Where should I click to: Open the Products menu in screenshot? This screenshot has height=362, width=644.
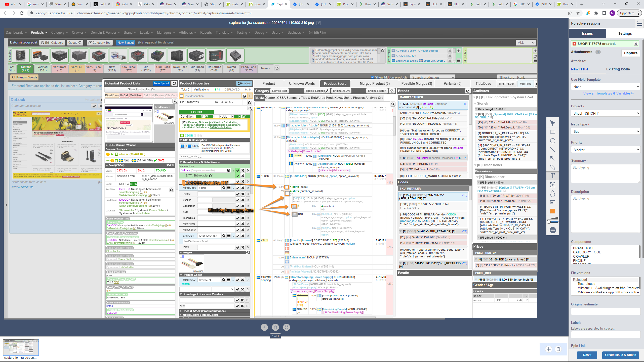coord(39,33)
